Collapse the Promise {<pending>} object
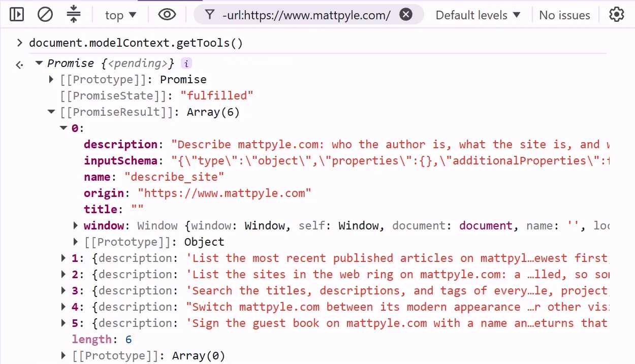 pyautogui.click(x=39, y=63)
